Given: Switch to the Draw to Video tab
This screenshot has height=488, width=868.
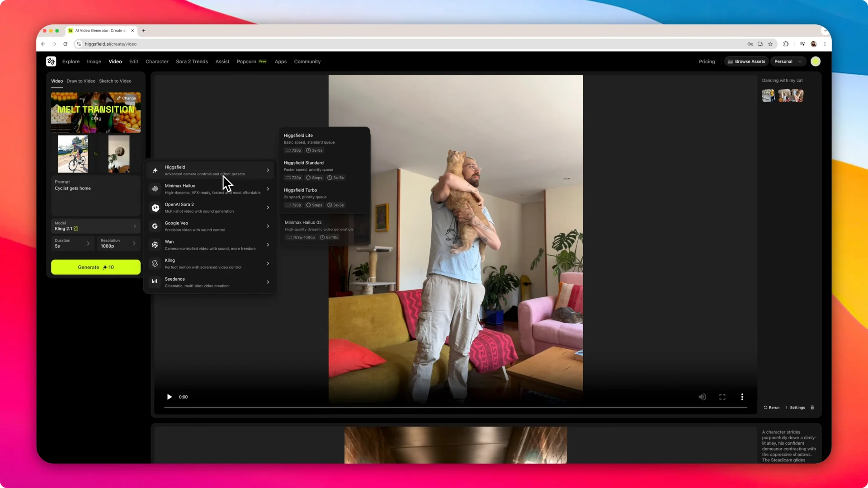Looking at the screenshot, I should 81,81.
